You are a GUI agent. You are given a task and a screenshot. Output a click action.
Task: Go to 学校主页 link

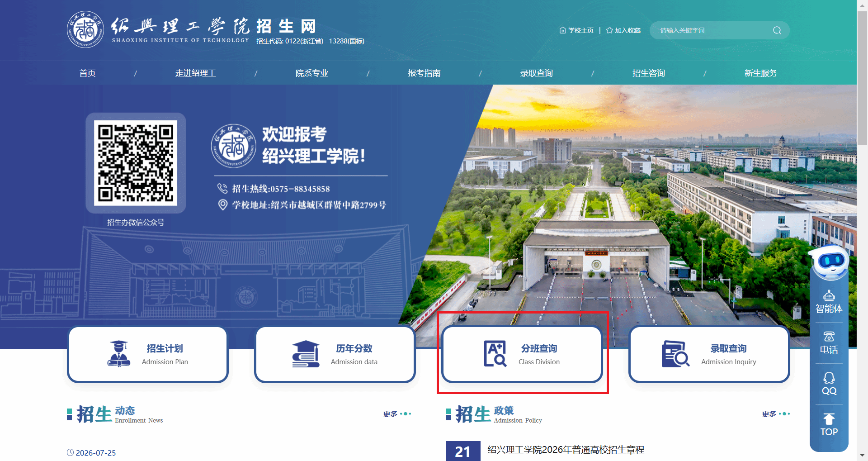(580, 30)
